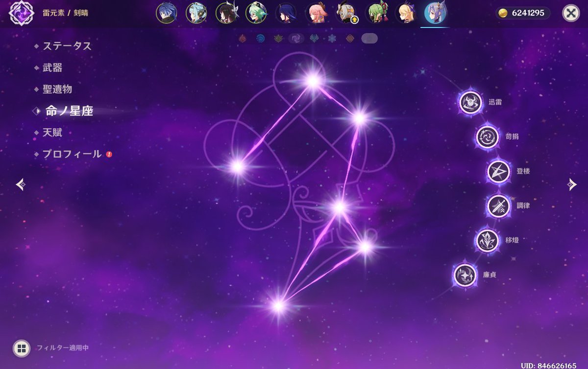Select the pink-haired character portrait
Image resolution: width=588 pixels, height=369 pixels.
316,13
